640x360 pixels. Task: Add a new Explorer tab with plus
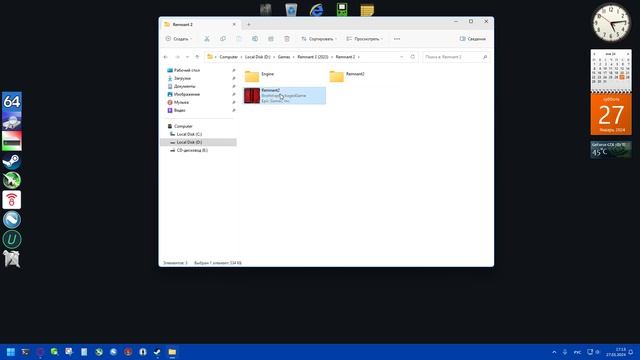pos(249,24)
